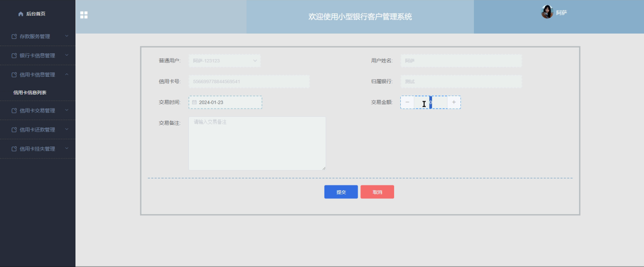Expand 信用卡交易管理 using its chevron
644x267 pixels.
(67, 110)
